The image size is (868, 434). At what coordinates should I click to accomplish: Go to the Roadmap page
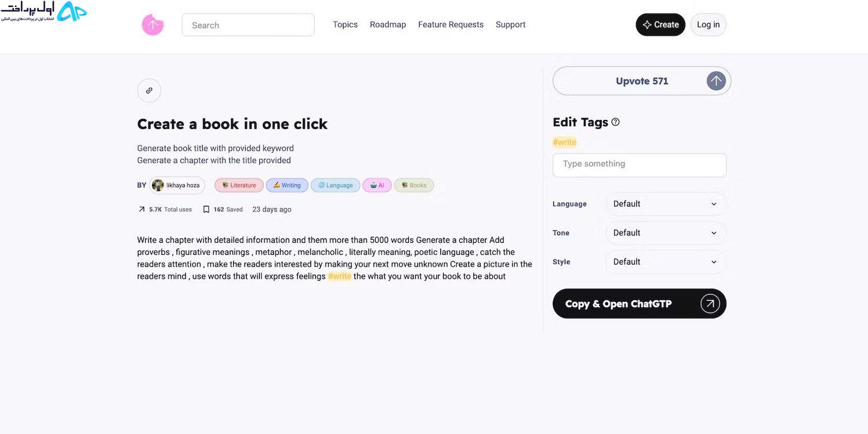coord(388,24)
